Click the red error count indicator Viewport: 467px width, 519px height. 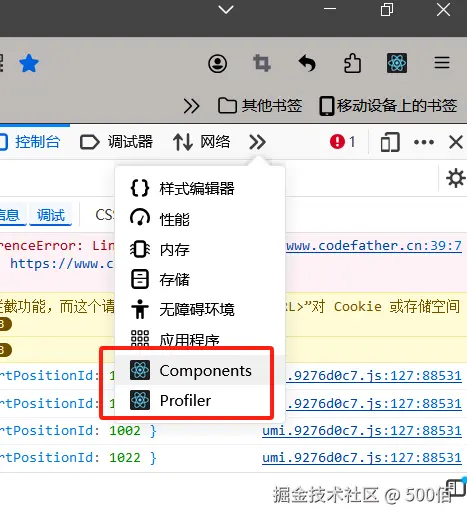coord(342,142)
